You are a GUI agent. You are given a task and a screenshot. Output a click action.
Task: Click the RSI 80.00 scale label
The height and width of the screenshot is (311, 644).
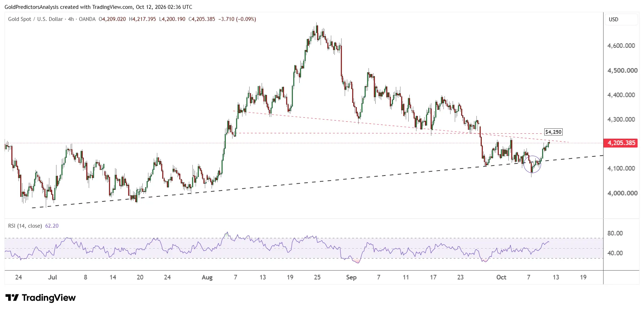click(x=615, y=233)
